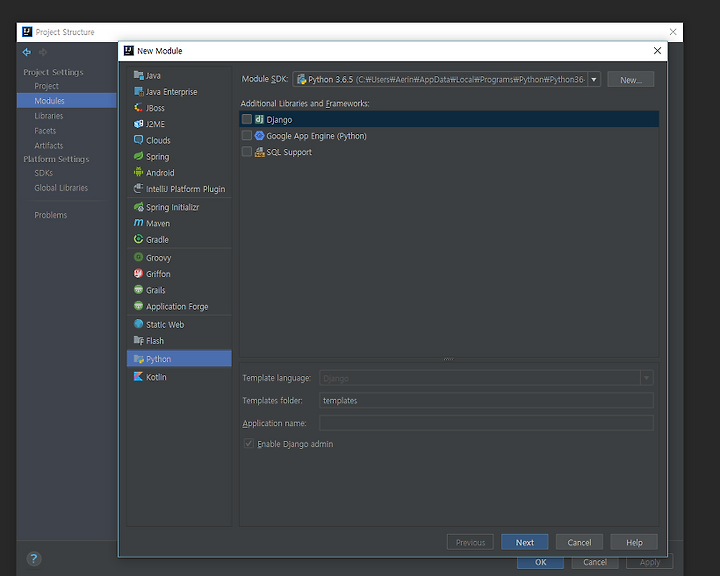
Task: Pick the Spring leaf icon
Action: 138,156
